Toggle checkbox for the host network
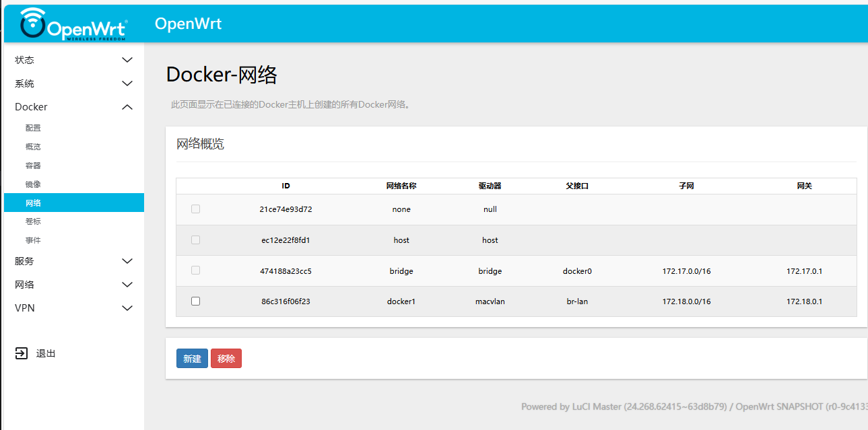Image resolution: width=868 pixels, height=430 pixels. coord(195,240)
